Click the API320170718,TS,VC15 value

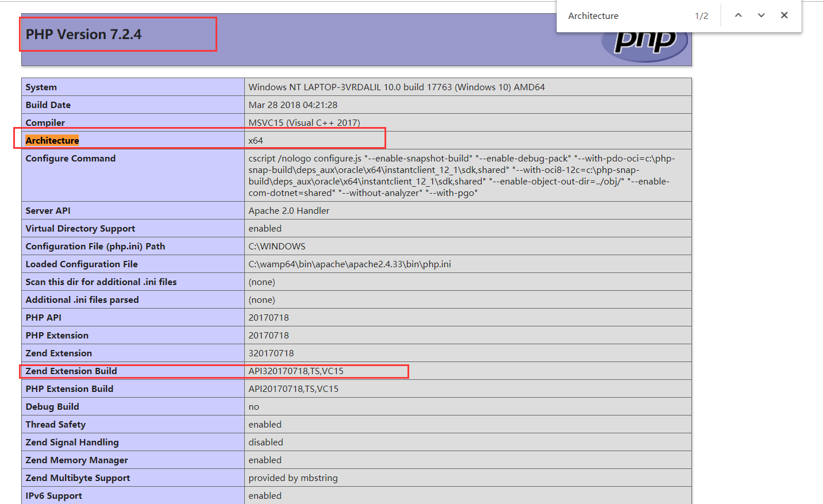(x=296, y=371)
